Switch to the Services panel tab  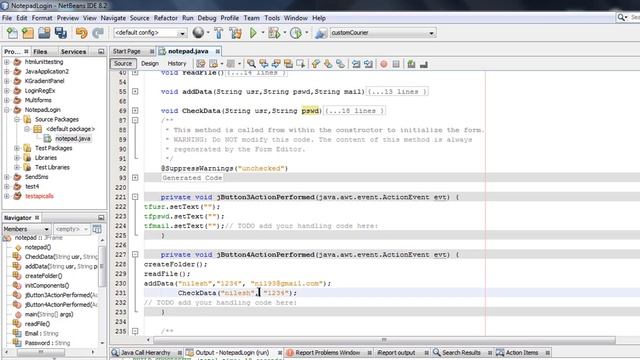click(73, 51)
